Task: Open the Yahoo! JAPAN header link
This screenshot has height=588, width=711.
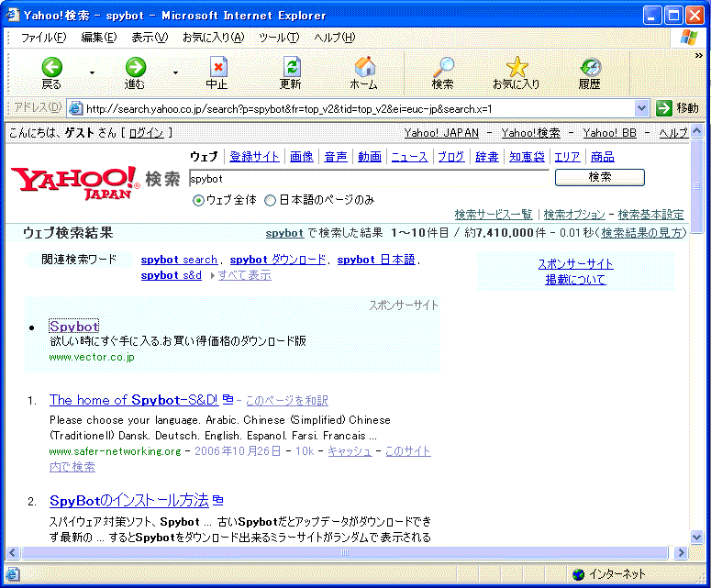Action: (441, 133)
